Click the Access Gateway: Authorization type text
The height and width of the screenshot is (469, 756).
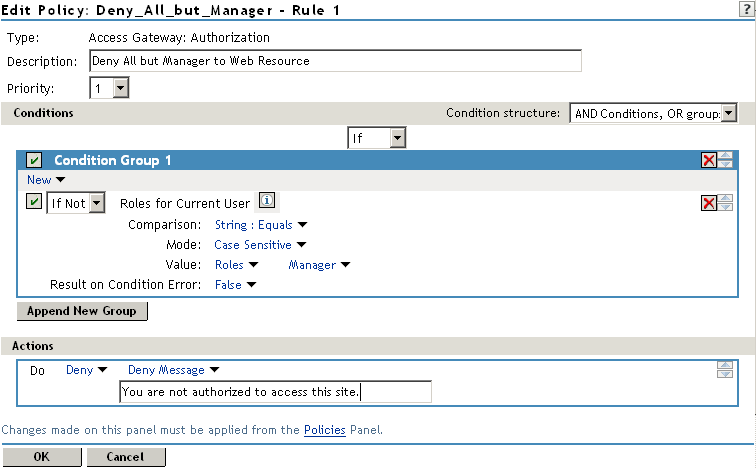point(179,38)
